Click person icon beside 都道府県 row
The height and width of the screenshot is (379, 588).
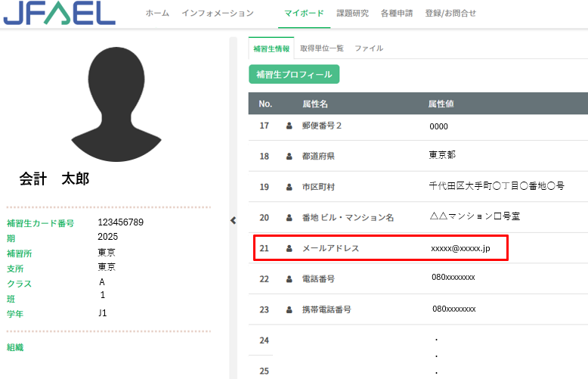289,157
